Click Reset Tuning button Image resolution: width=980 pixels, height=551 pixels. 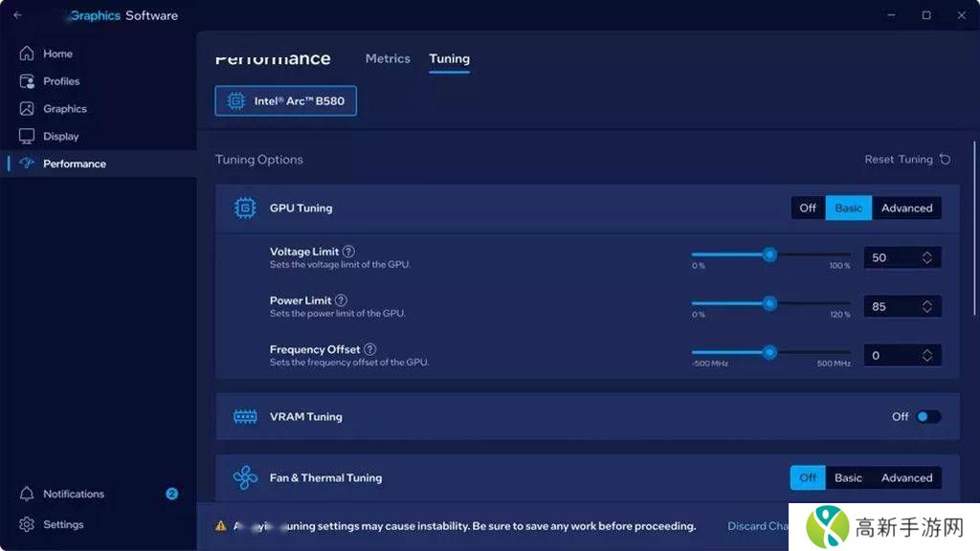907,160
